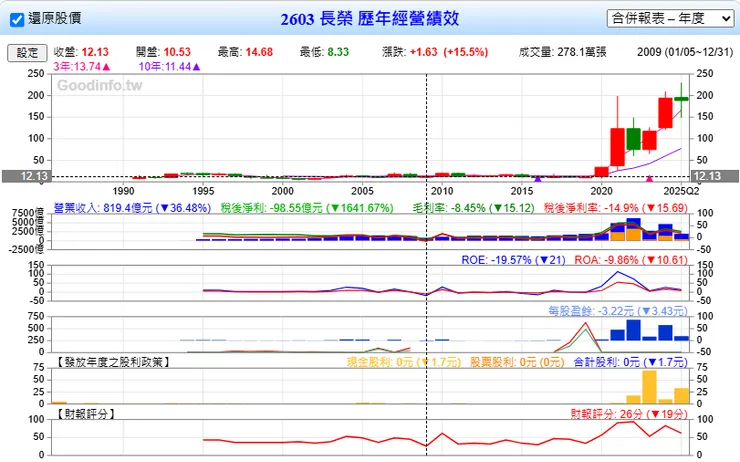Click the 最低: 8.33 value

pos(324,52)
